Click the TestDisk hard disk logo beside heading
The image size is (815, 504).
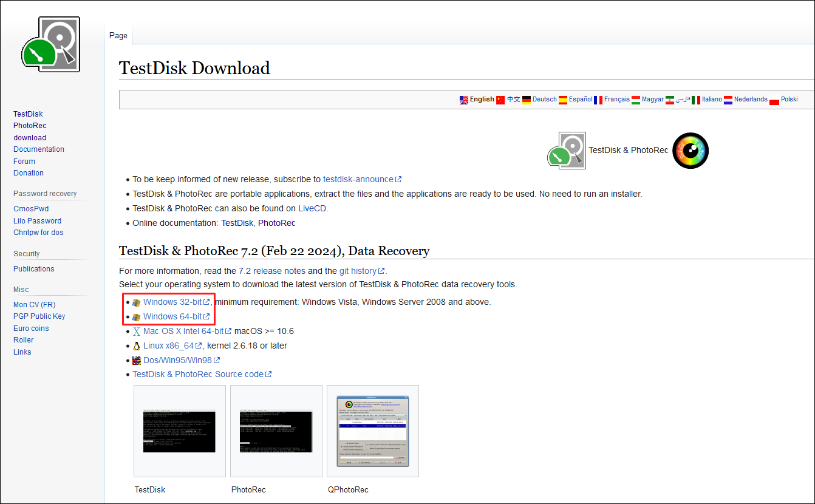coord(567,150)
